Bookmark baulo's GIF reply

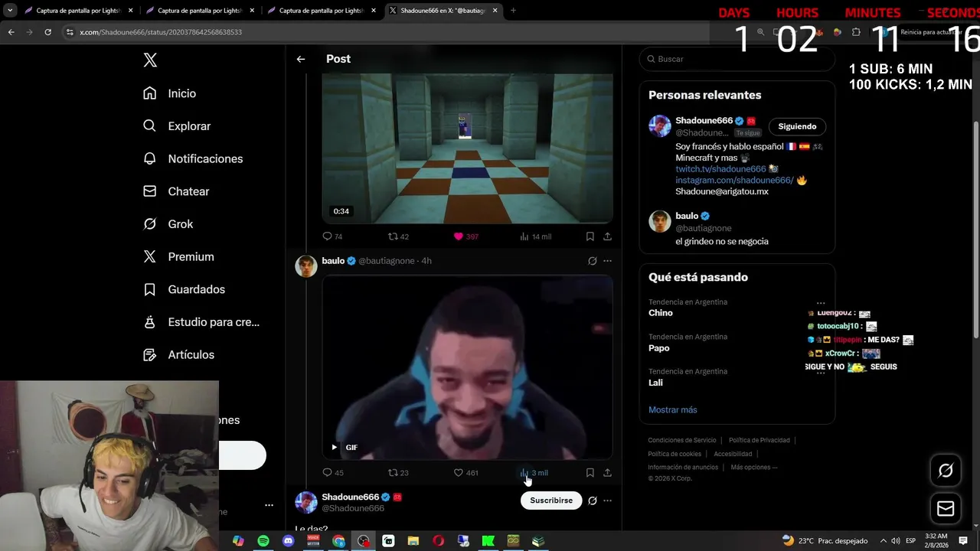(x=590, y=473)
